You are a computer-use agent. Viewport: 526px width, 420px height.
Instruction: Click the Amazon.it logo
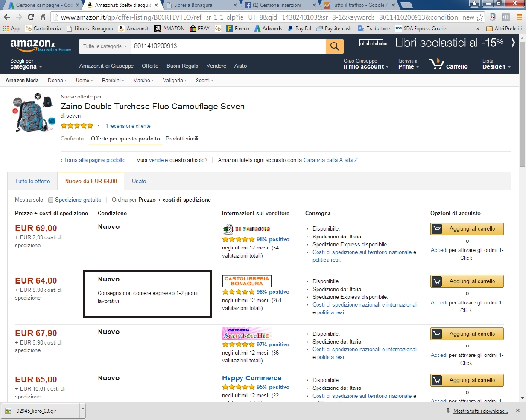pos(32,44)
